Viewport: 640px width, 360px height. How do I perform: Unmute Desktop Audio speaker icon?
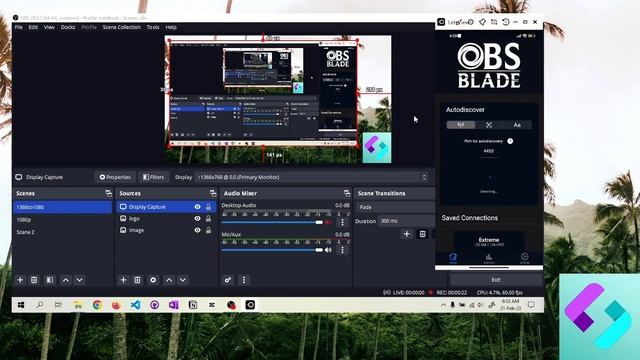click(328, 222)
